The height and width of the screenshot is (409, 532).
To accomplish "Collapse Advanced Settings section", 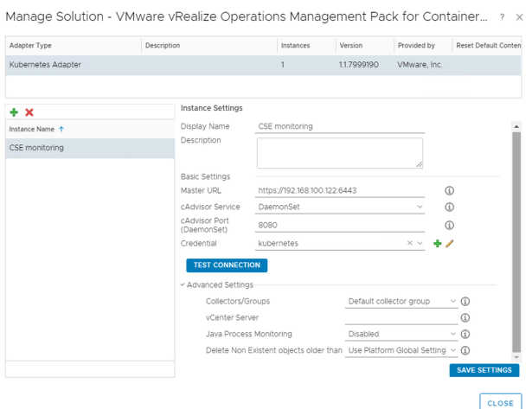I will [183, 284].
